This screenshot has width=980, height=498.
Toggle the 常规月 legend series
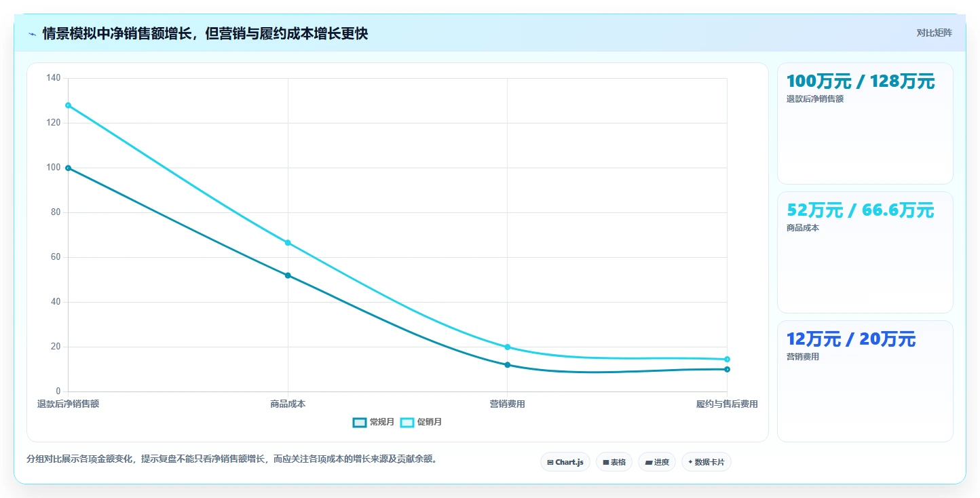click(373, 422)
